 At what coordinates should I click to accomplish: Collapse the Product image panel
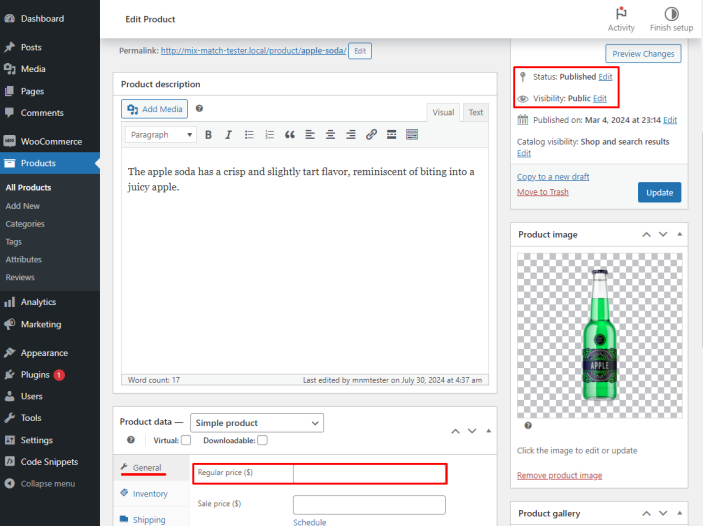click(x=680, y=235)
